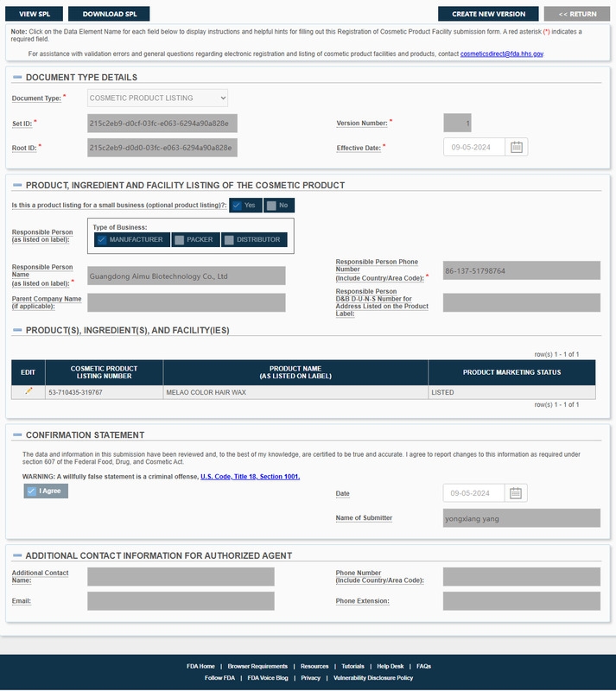This screenshot has width=616, height=691.
Task: Collapse the Product(s), Ingredient(s), and Facility(ies) subsection
Action: point(17,330)
